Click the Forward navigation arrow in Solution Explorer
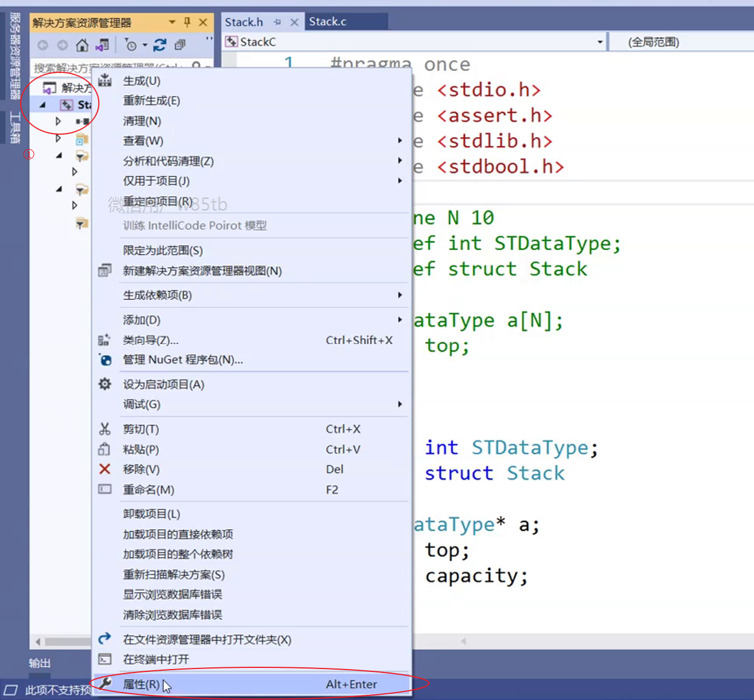 (62, 45)
